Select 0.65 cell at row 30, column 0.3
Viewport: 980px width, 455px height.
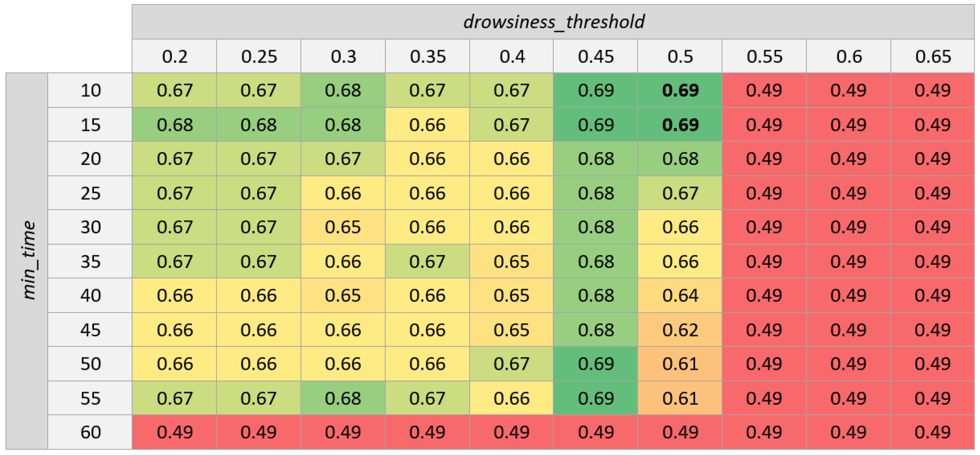coord(343,227)
